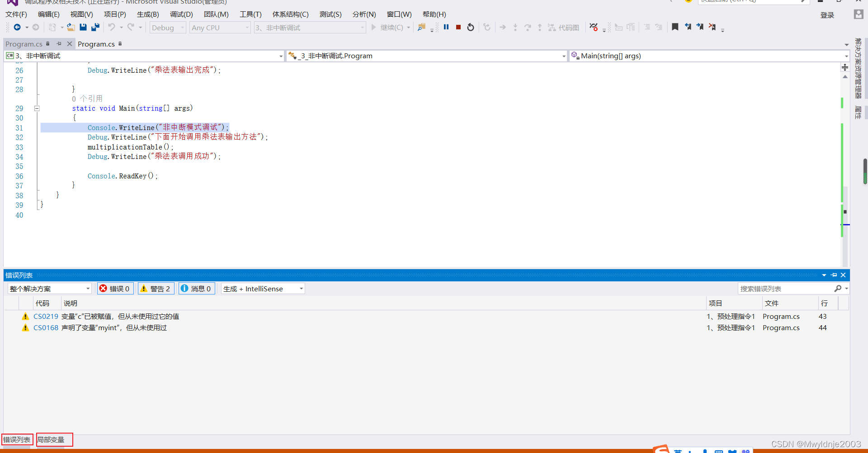
Task: Open the _3_非中断调试.Program class dropdown
Action: 427,56
